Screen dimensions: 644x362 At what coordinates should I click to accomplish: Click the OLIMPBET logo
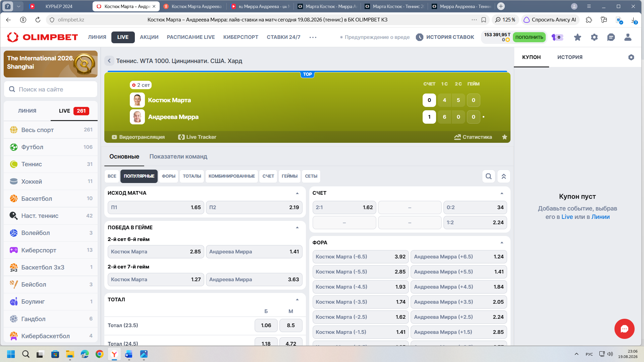coord(42,37)
